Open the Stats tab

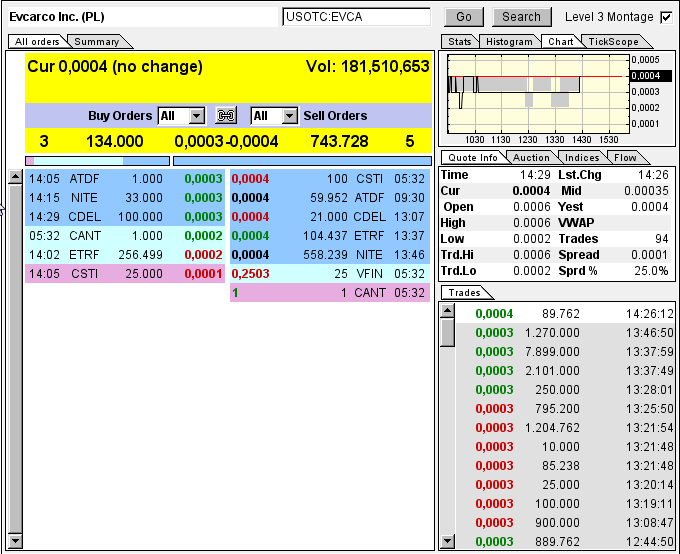click(460, 42)
